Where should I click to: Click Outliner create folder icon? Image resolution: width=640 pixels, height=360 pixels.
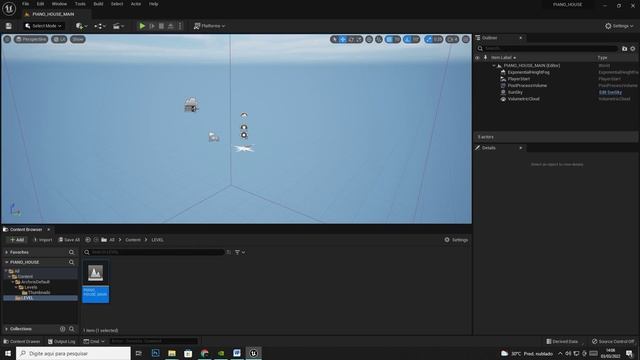[624, 49]
